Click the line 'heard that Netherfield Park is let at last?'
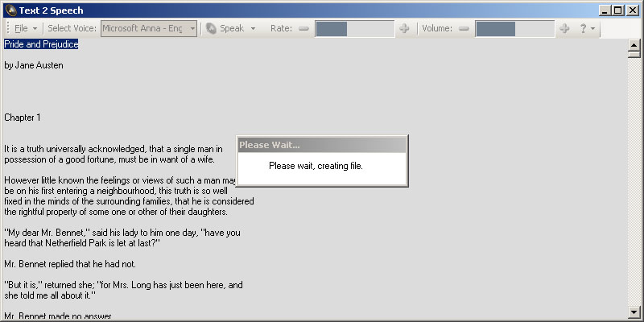The height and width of the screenshot is (322, 644). pyautogui.click(x=82, y=243)
